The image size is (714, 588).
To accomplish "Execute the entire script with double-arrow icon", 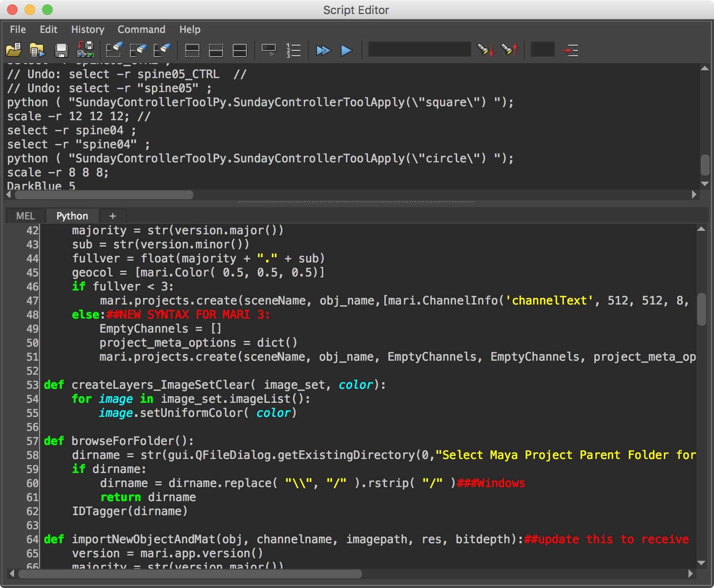I will 324,50.
